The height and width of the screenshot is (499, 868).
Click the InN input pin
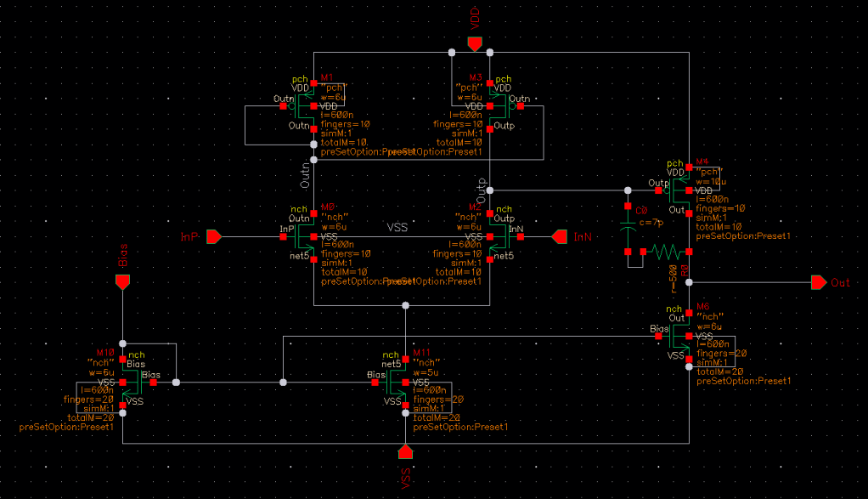558,236
